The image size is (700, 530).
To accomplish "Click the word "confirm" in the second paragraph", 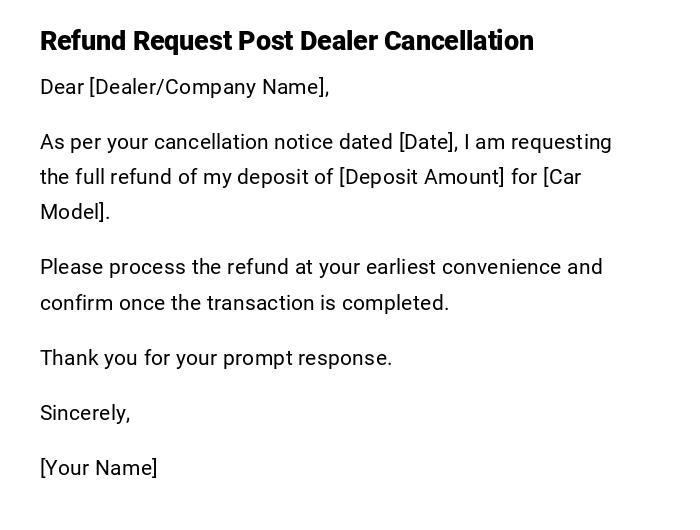I will coord(76,303).
